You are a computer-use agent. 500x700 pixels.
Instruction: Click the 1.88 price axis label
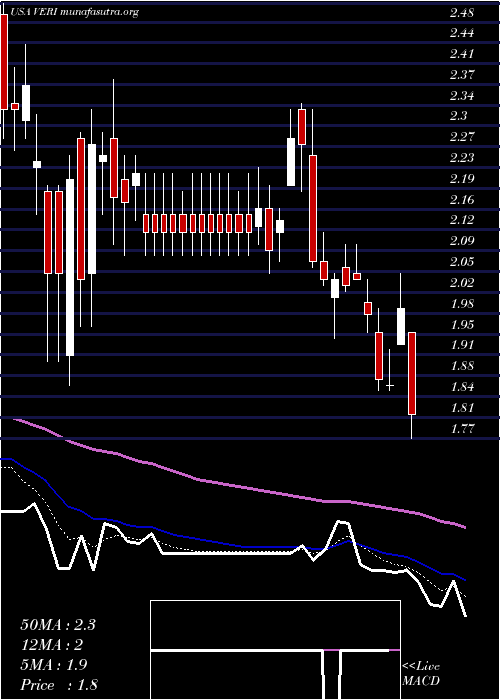pyautogui.click(x=462, y=366)
